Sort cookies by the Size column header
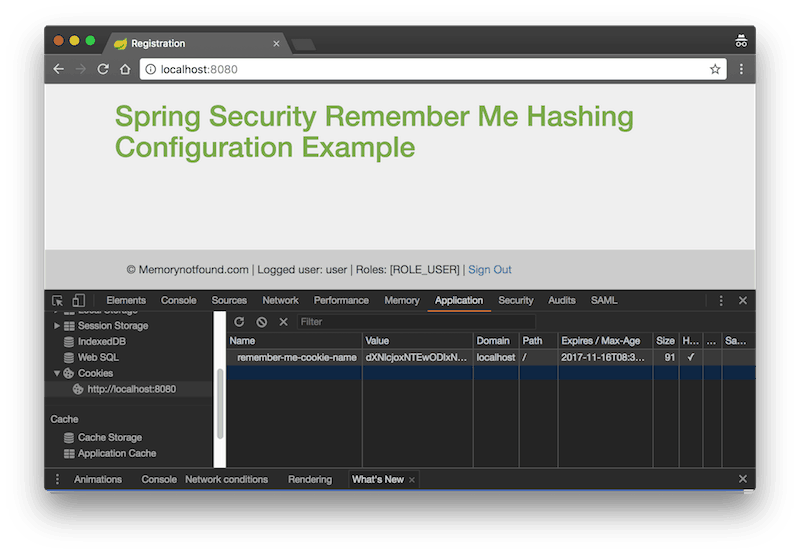Viewport: 800px width, 554px height. click(x=666, y=341)
